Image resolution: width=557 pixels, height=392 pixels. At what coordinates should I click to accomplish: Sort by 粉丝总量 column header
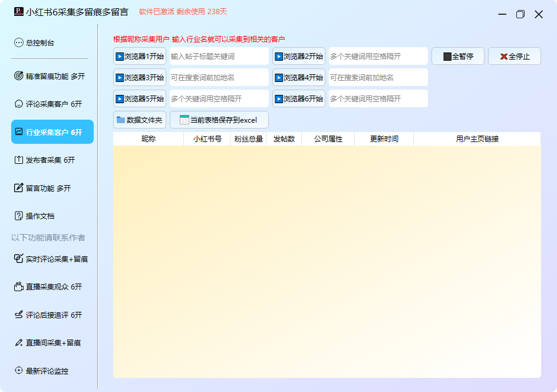pos(248,139)
